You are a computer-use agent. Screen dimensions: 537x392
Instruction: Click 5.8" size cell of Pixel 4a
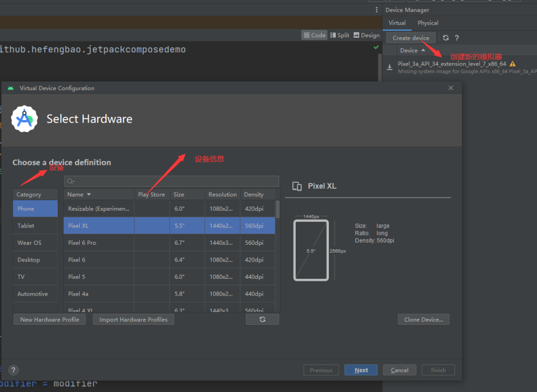[187, 294]
